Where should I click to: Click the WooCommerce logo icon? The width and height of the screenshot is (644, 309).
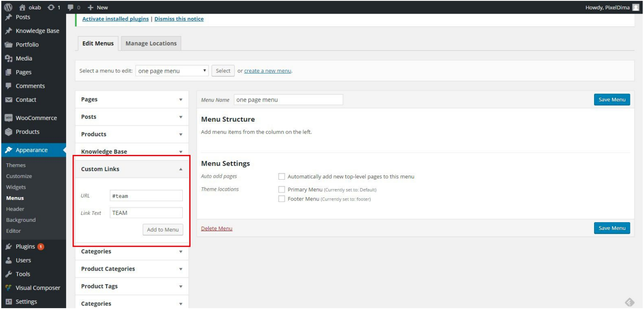pos(8,118)
